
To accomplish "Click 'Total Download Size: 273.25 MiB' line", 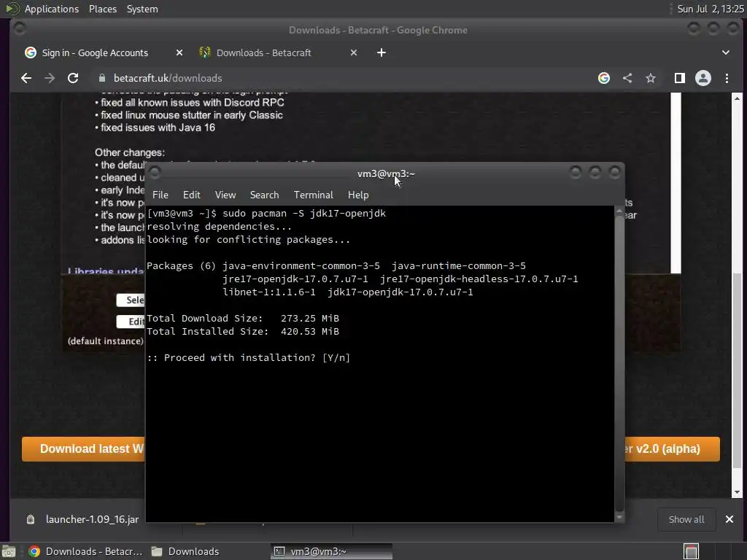I will (243, 318).
